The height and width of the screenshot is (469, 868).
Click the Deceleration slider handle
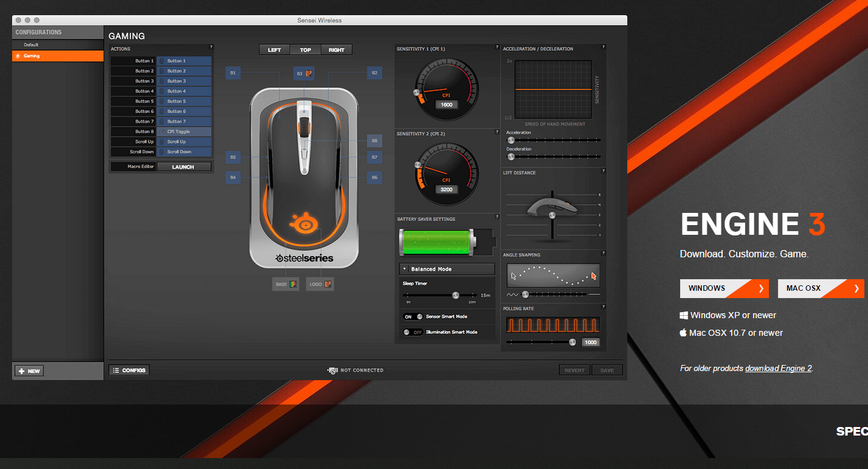(511, 156)
